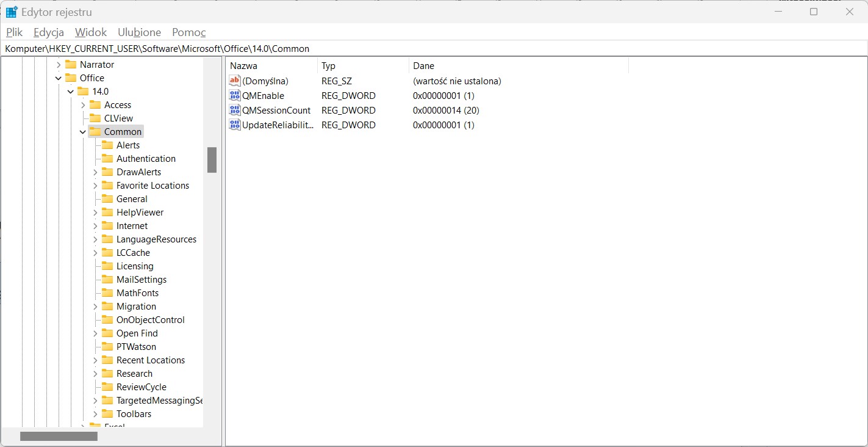Click the Office folder icon
868x447 pixels.
(x=71, y=78)
